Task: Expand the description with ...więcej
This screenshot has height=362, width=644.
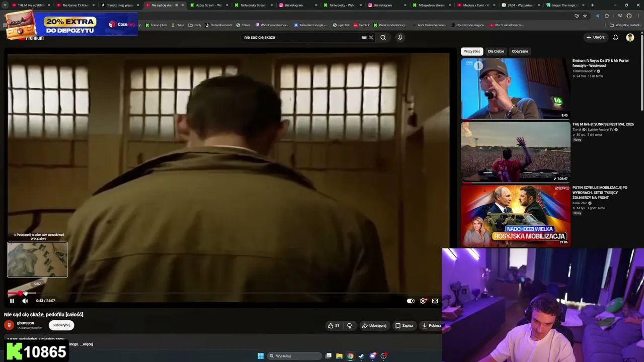Action: tap(87, 344)
